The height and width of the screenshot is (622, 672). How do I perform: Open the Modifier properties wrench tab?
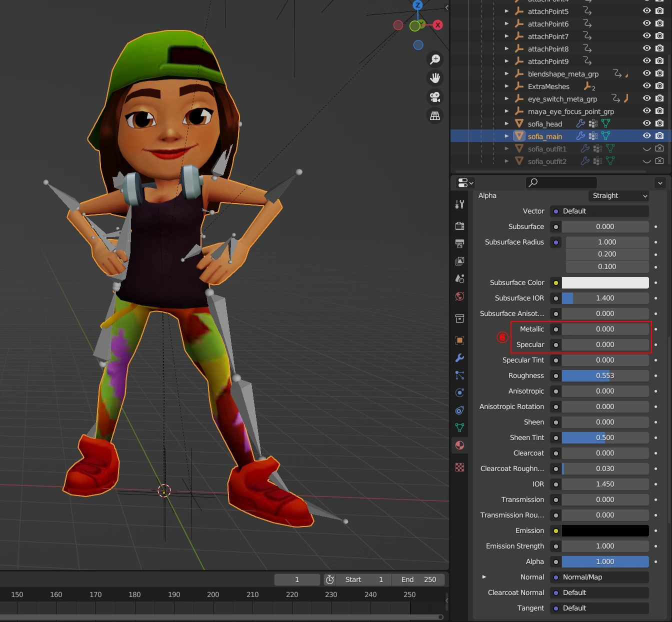pos(459,358)
